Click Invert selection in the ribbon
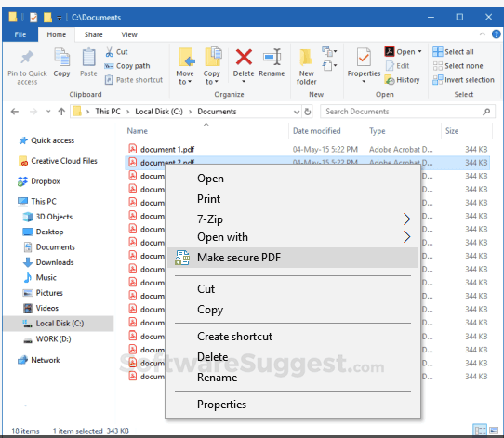The image size is (504, 438). (463, 80)
